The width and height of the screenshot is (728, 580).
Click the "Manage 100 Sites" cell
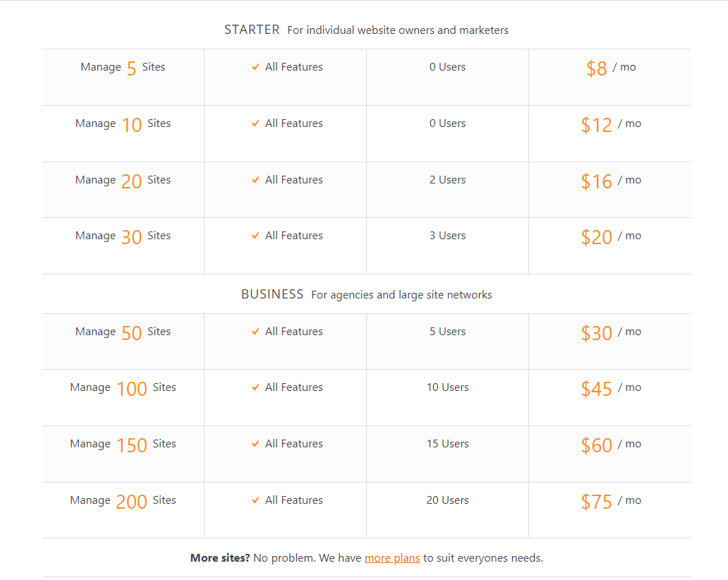123,388
